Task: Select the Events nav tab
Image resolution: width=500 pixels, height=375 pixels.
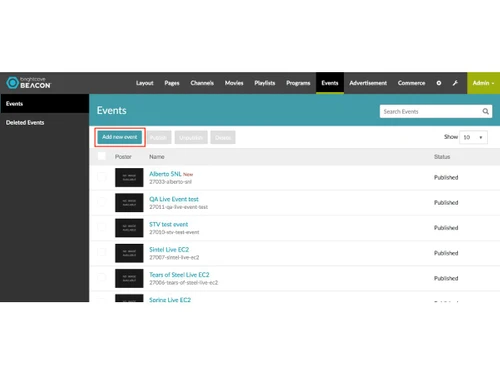Action: click(330, 83)
